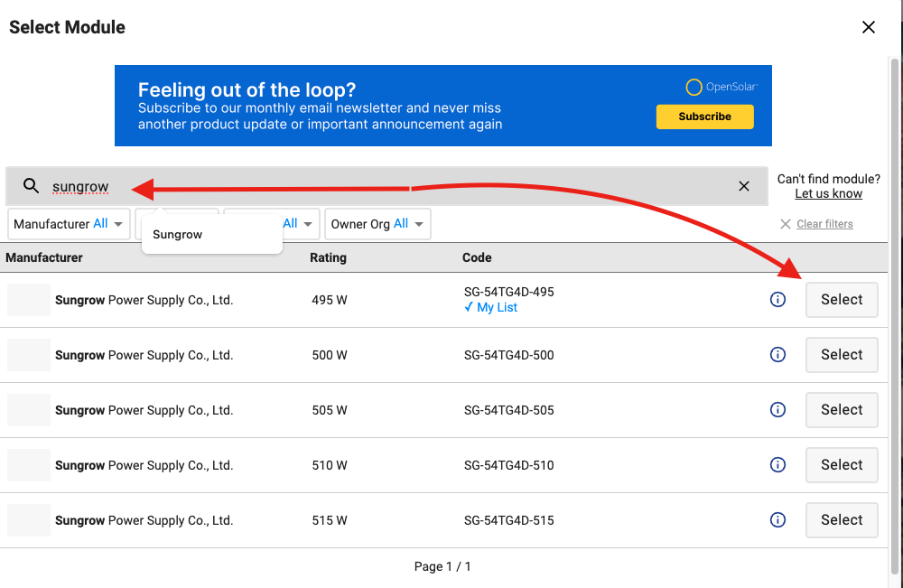Show info for SG-54TG4D-515 module

(777, 520)
